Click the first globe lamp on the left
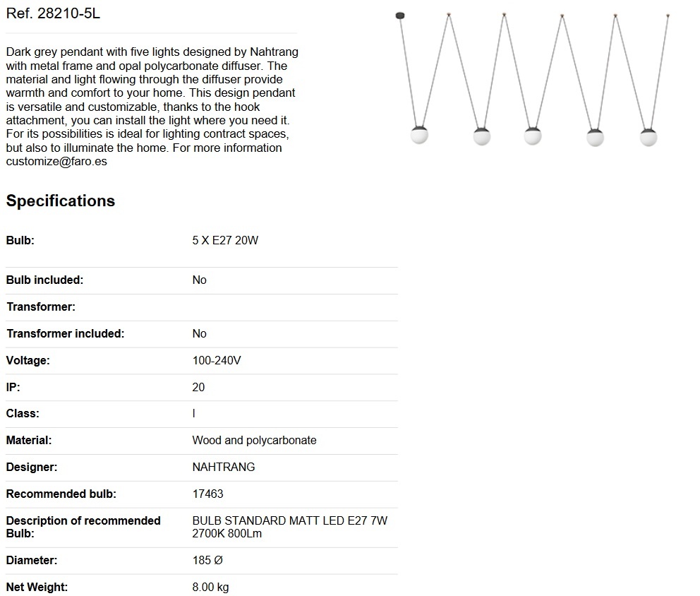Viewport: 700px width, 596px height. coord(419,135)
